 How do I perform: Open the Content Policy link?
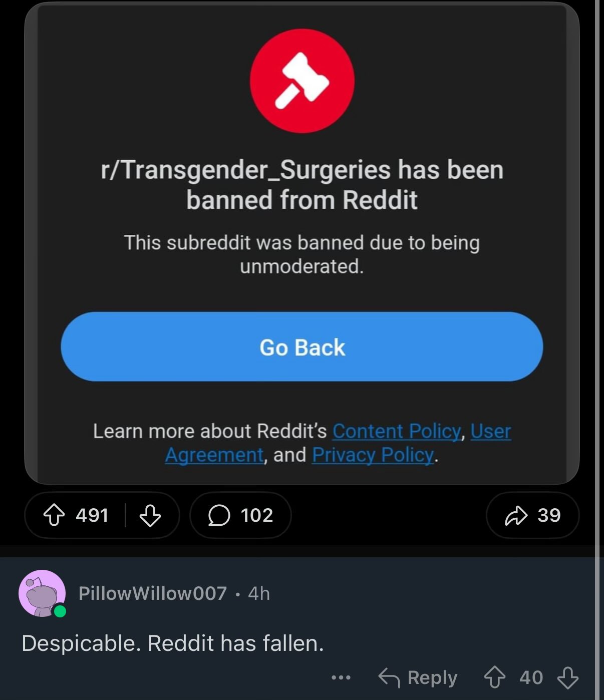(396, 431)
